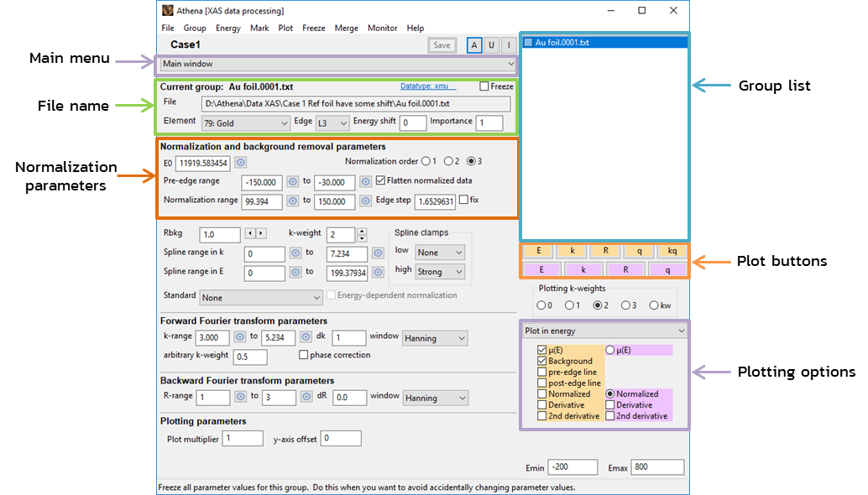Select plotting k-weight 0
868x495 pixels.
coord(541,305)
